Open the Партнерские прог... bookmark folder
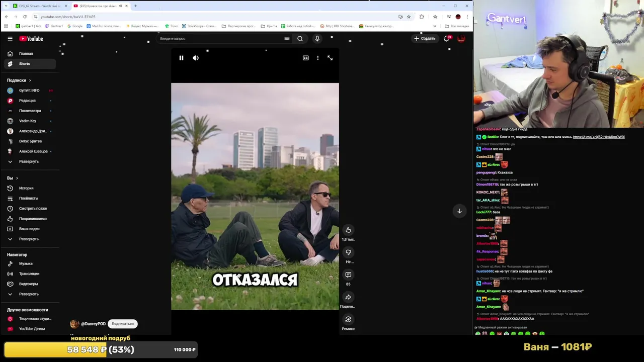Screen dimensions: 644x362 [239, 26]
